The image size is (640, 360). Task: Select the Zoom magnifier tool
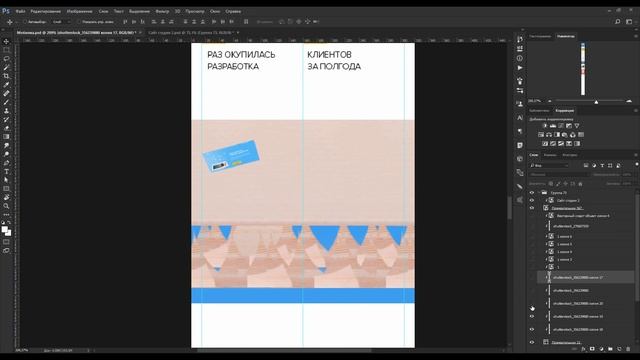tap(6, 206)
